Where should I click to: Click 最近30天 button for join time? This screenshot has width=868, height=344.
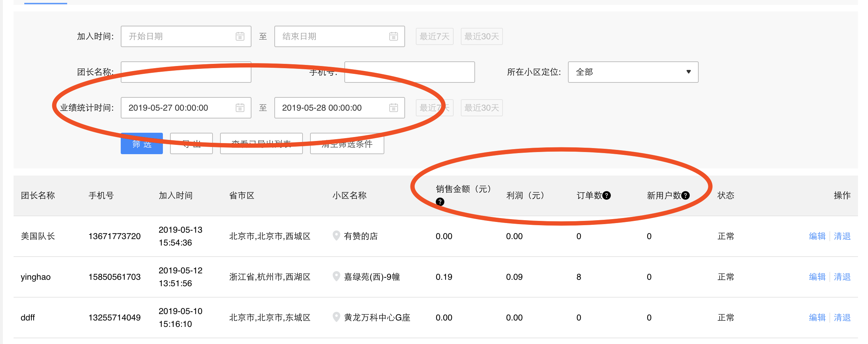482,36
